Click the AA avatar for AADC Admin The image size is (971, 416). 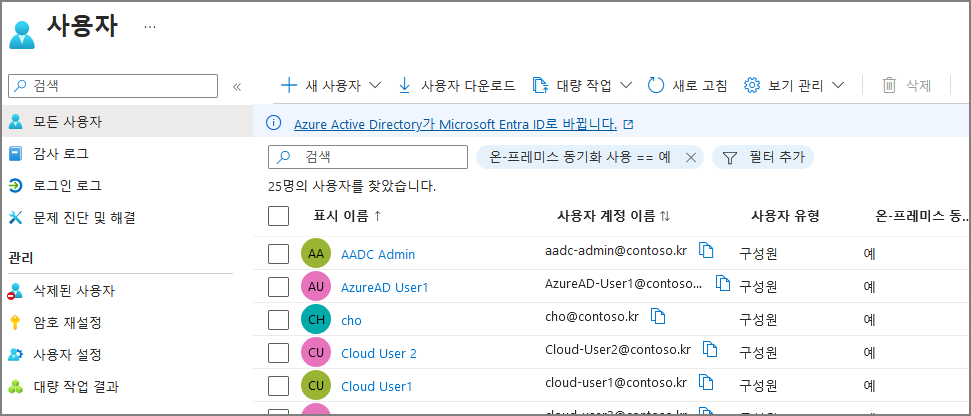pyautogui.click(x=316, y=253)
